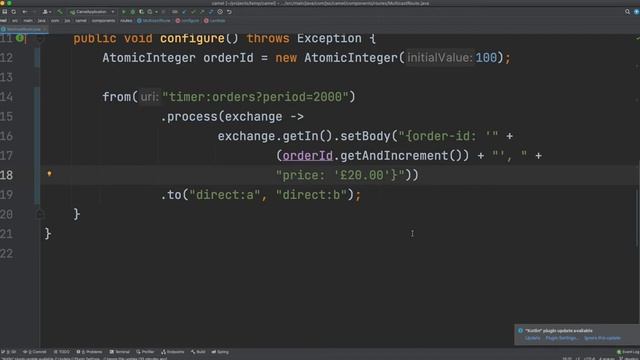Click the Synchronize/reload toolbar icon

point(13,12)
